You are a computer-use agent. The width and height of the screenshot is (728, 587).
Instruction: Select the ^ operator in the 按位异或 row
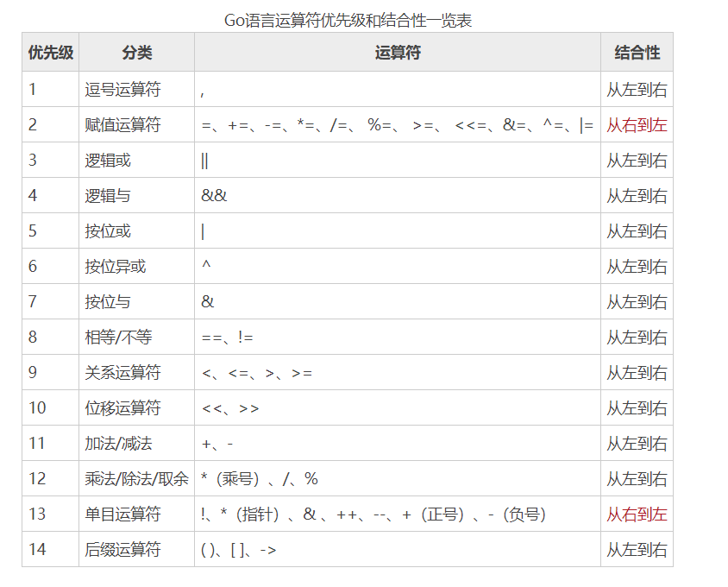[206, 264]
